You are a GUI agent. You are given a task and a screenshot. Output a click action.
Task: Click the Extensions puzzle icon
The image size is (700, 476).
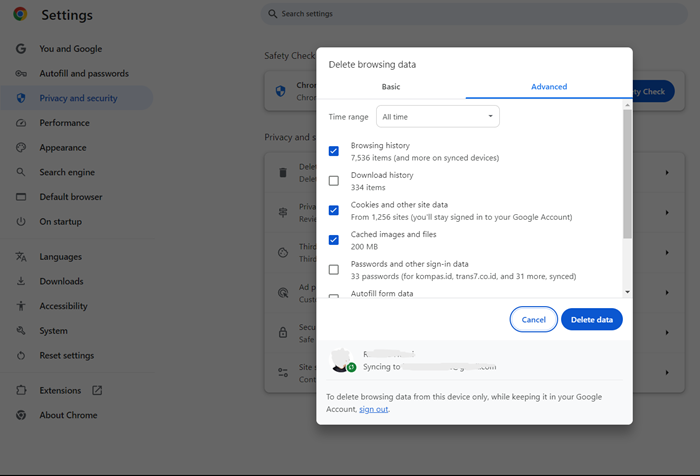pyautogui.click(x=21, y=390)
